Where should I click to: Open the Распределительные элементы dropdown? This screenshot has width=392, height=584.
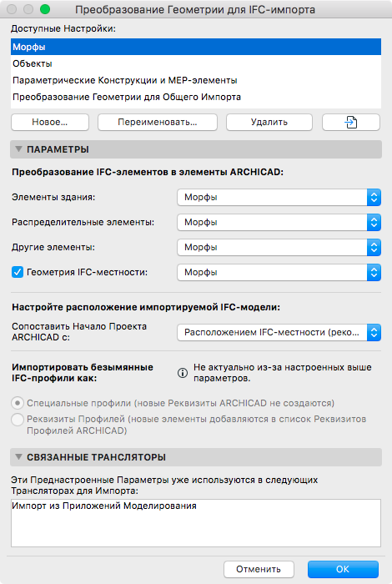[279, 223]
